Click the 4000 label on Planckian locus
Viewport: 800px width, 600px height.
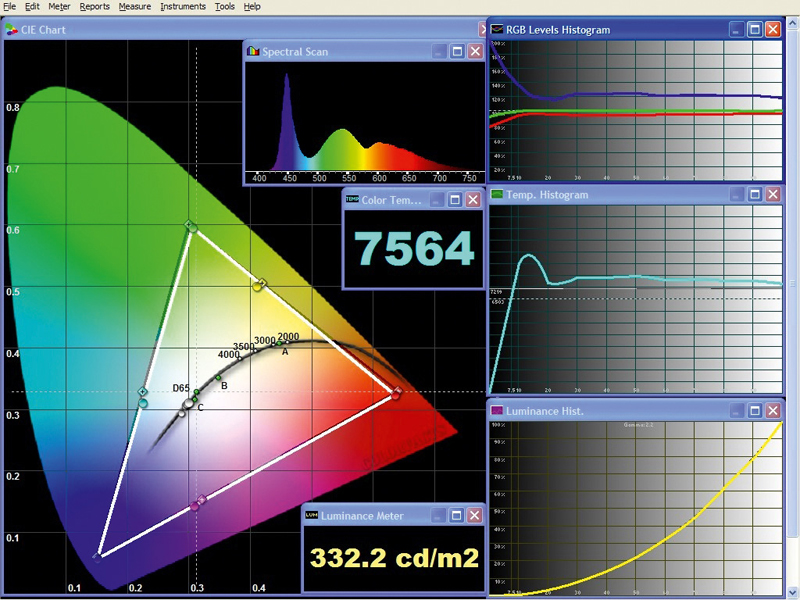[x=228, y=355]
